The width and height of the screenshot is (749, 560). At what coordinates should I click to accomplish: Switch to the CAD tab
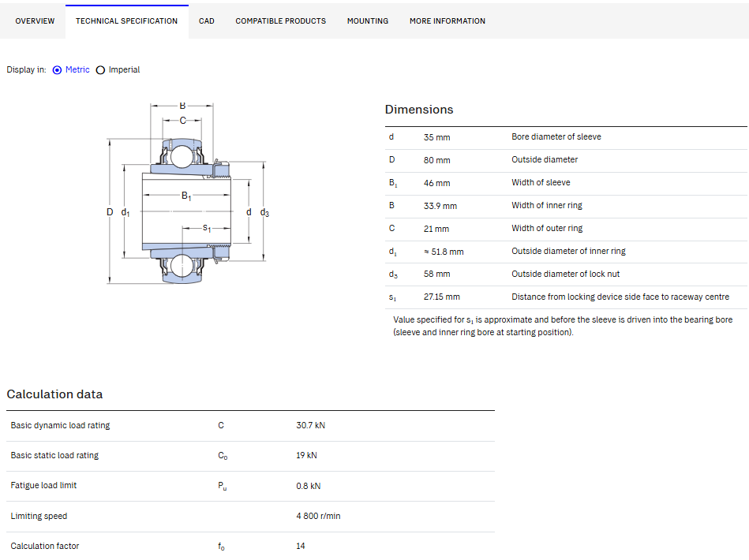pos(206,21)
